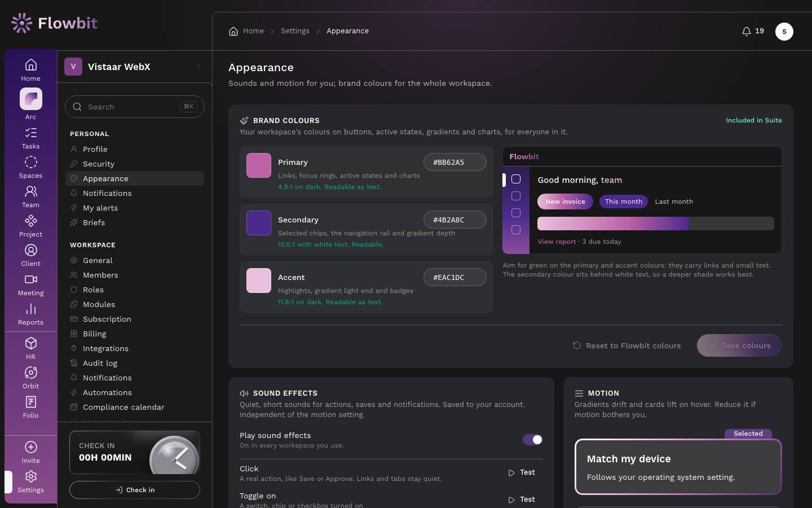Tick the fourth checkbox in the preview
812x508 pixels.
[516, 230]
